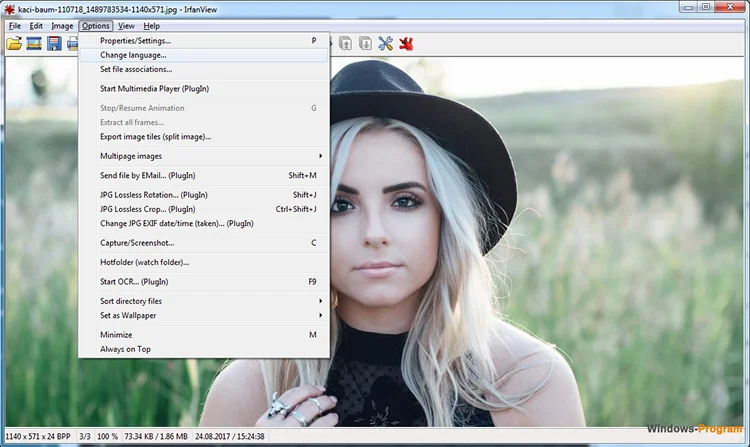The height and width of the screenshot is (447, 750).
Task: Click the IrfanView title bar app icon
Action: 9,9
